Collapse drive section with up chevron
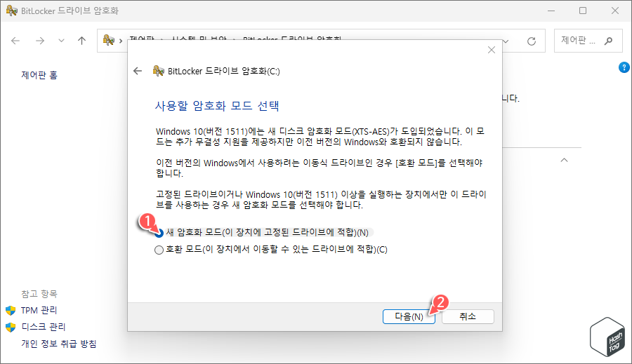 click(565, 160)
